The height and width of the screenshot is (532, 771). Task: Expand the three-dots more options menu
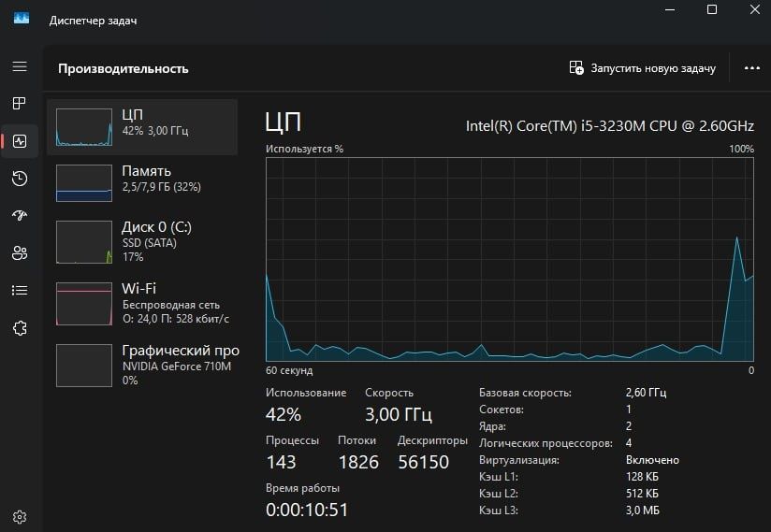pos(752,68)
